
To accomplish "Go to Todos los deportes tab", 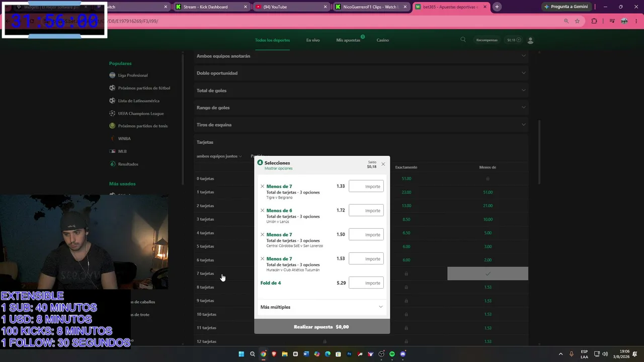I will [272, 40].
